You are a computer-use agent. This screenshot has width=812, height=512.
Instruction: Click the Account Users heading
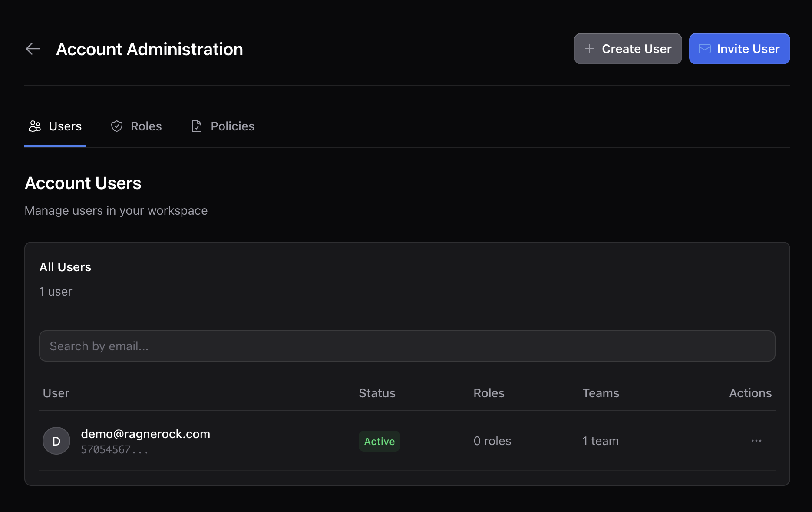click(x=83, y=183)
